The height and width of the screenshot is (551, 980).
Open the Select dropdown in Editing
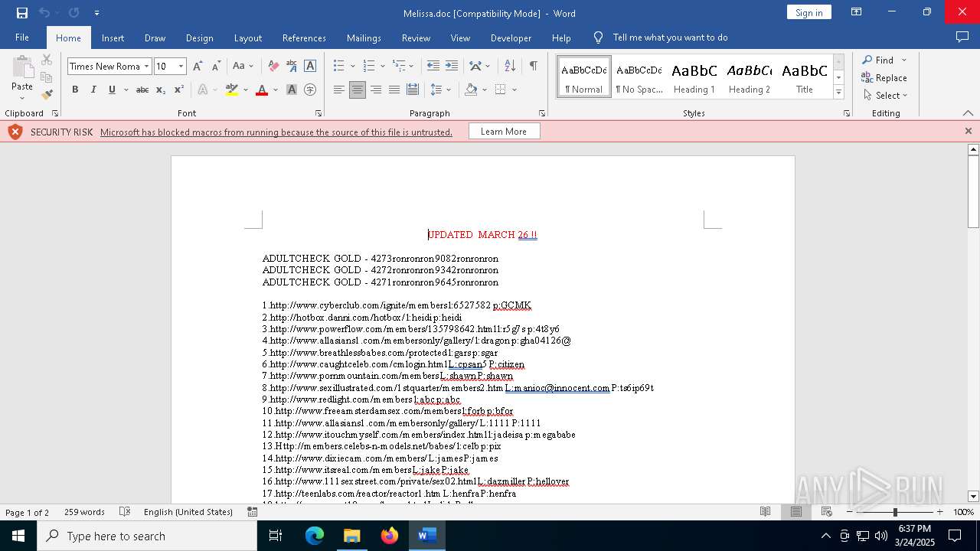885,96
